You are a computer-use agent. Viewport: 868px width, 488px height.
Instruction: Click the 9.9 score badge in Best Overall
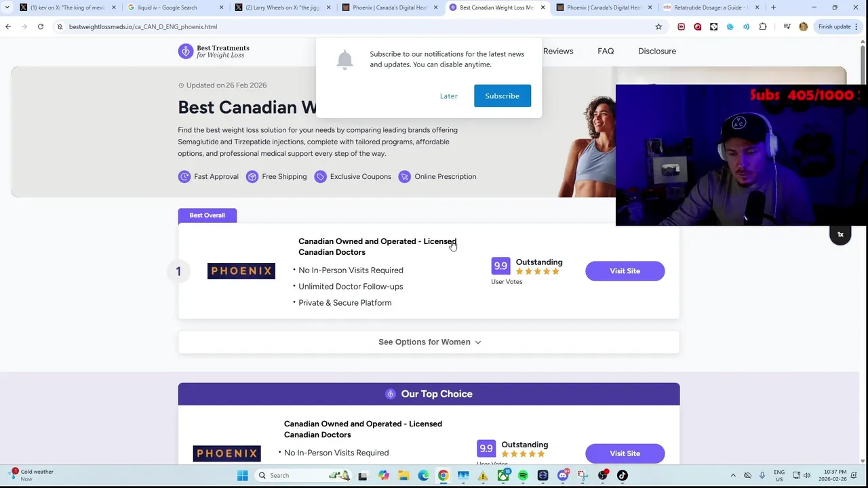(500, 266)
